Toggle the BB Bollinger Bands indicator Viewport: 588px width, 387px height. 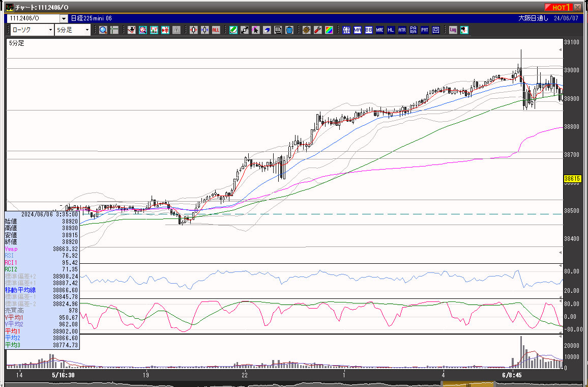pyautogui.click(x=369, y=30)
